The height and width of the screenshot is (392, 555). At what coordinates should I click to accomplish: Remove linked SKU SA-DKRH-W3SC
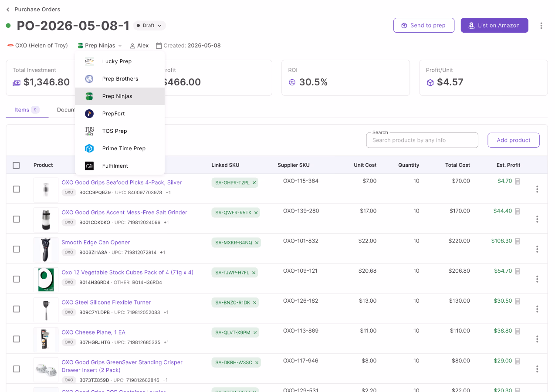(x=257, y=363)
